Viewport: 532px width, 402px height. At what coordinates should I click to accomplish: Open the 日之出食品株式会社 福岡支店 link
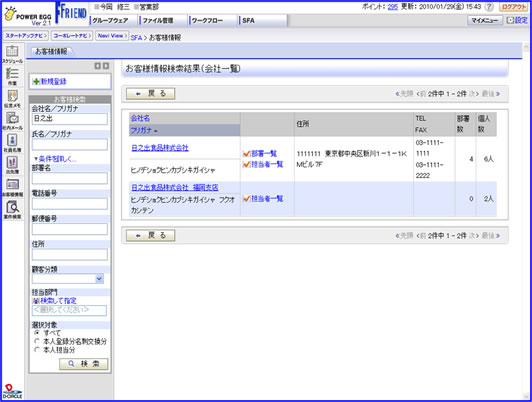pyautogui.click(x=175, y=187)
